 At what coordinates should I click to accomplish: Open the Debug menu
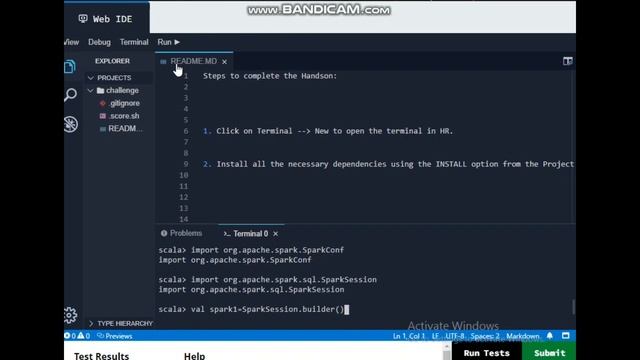[99, 42]
